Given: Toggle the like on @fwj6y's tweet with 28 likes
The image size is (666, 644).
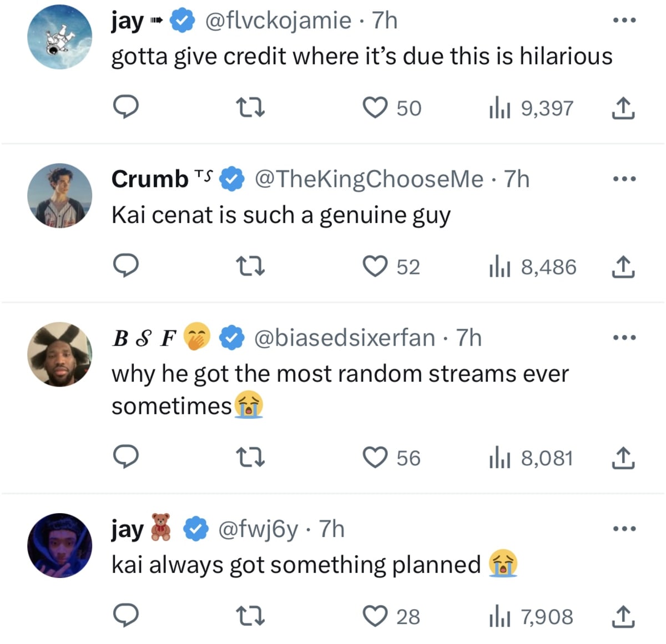Looking at the screenshot, I should pyautogui.click(x=376, y=616).
